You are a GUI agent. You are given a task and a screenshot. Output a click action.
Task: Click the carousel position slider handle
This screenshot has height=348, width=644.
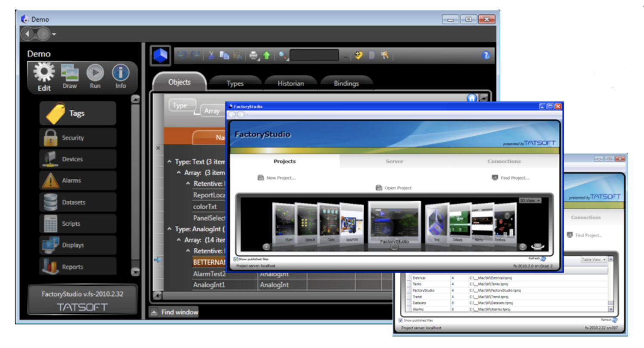394,248
